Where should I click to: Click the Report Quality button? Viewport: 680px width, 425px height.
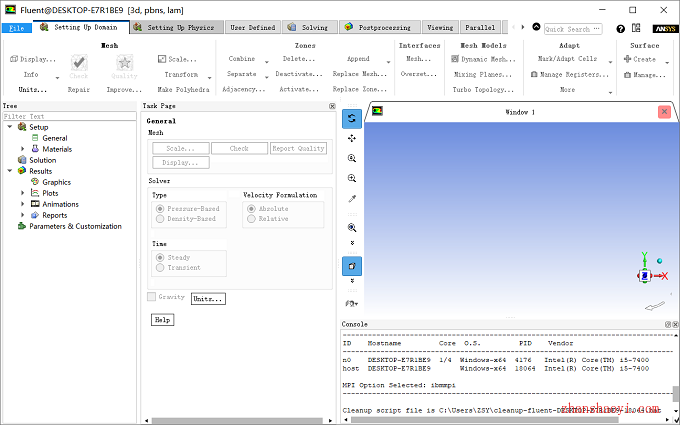click(x=298, y=148)
